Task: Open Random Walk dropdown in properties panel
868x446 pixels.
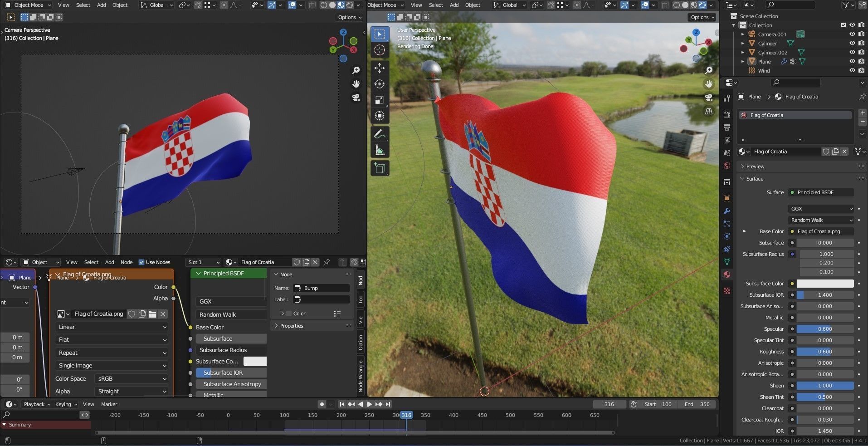Action: click(821, 220)
